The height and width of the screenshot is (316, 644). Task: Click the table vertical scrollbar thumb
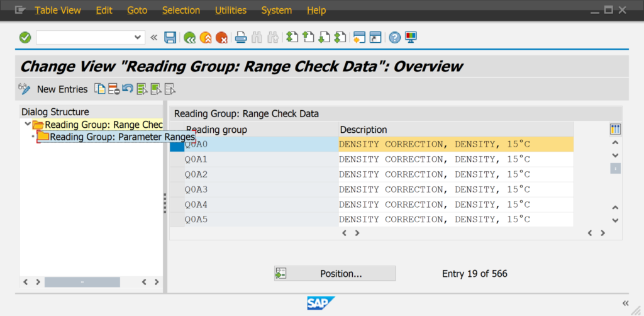615,169
